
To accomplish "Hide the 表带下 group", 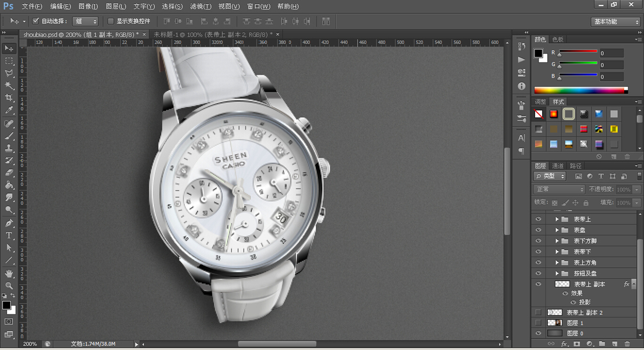I will [538, 251].
